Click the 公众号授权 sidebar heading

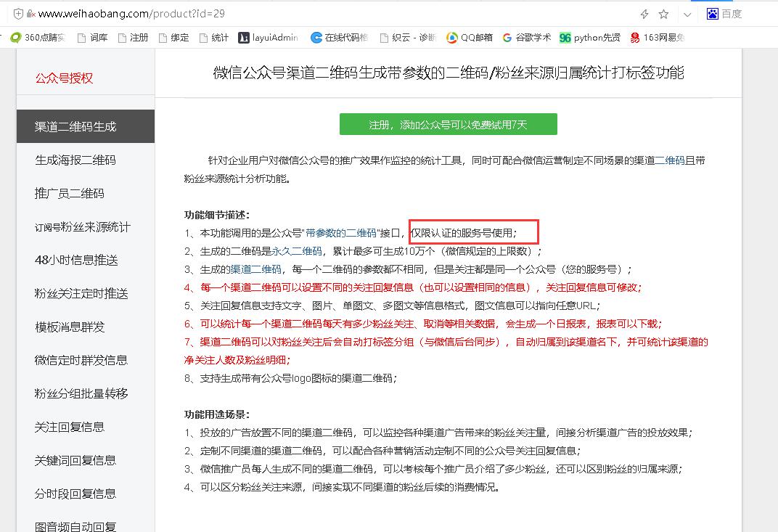64,78
